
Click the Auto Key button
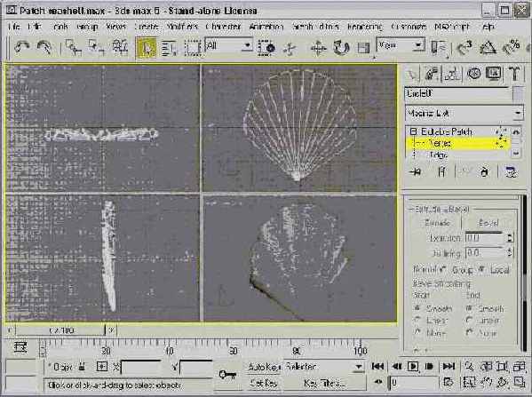click(x=264, y=367)
